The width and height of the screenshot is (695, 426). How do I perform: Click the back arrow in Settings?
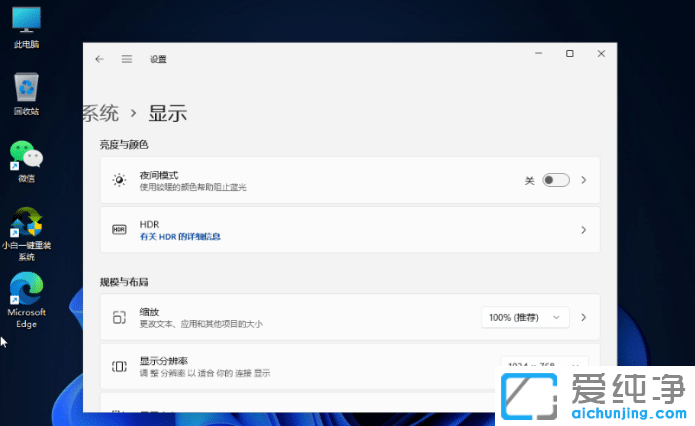99,59
